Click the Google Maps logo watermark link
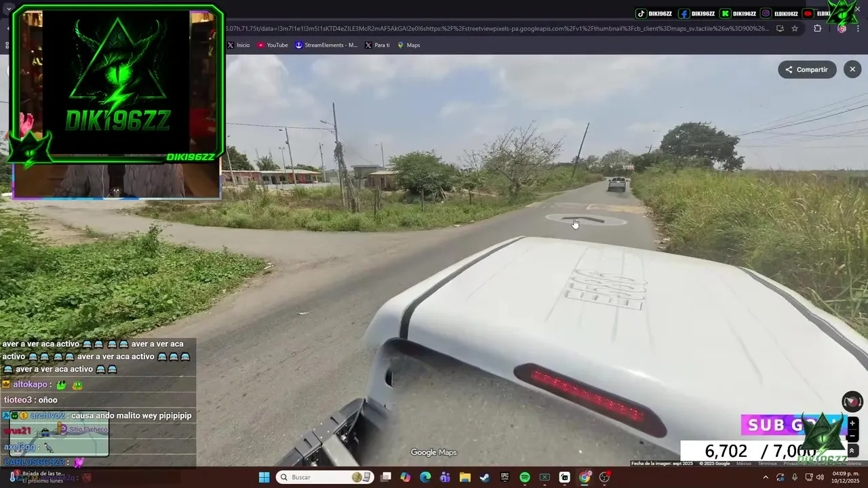 pos(433,452)
